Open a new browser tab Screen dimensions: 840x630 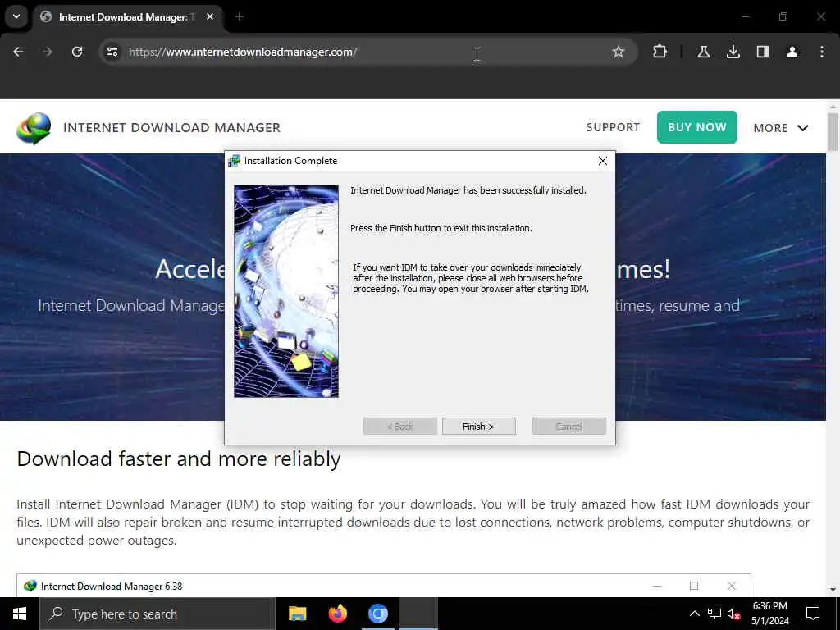[x=240, y=16]
